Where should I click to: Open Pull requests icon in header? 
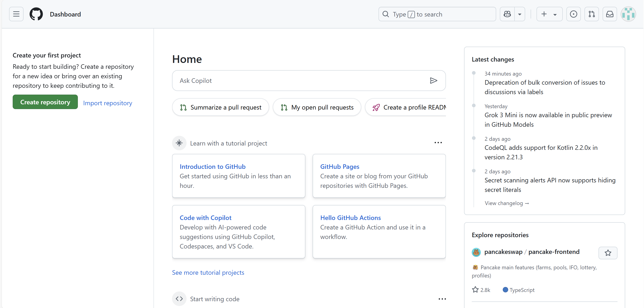point(591,14)
